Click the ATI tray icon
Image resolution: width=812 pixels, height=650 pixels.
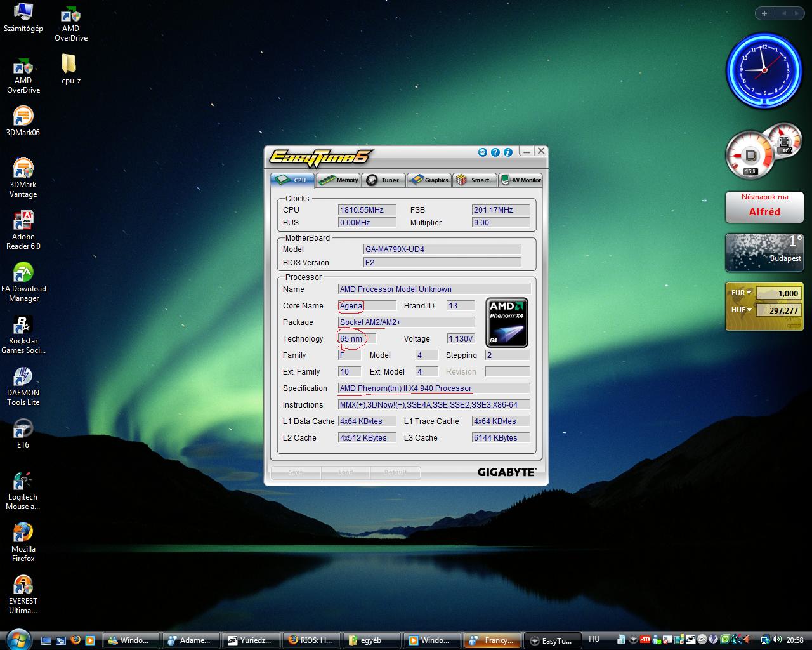(645, 640)
